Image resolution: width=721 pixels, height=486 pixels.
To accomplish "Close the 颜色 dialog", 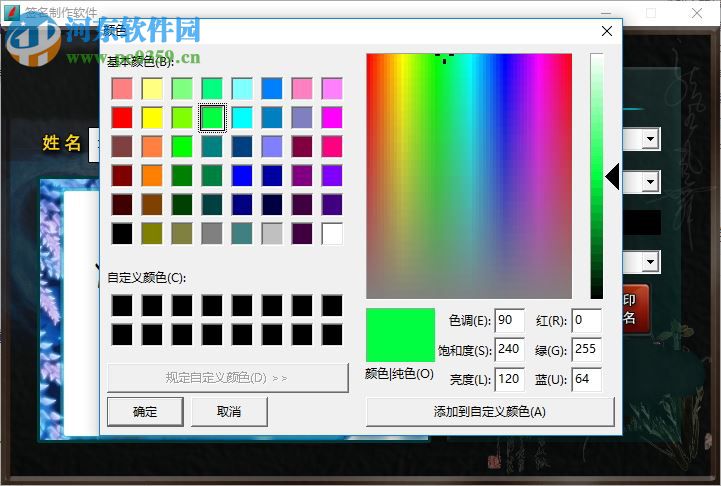I will pos(607,31).
